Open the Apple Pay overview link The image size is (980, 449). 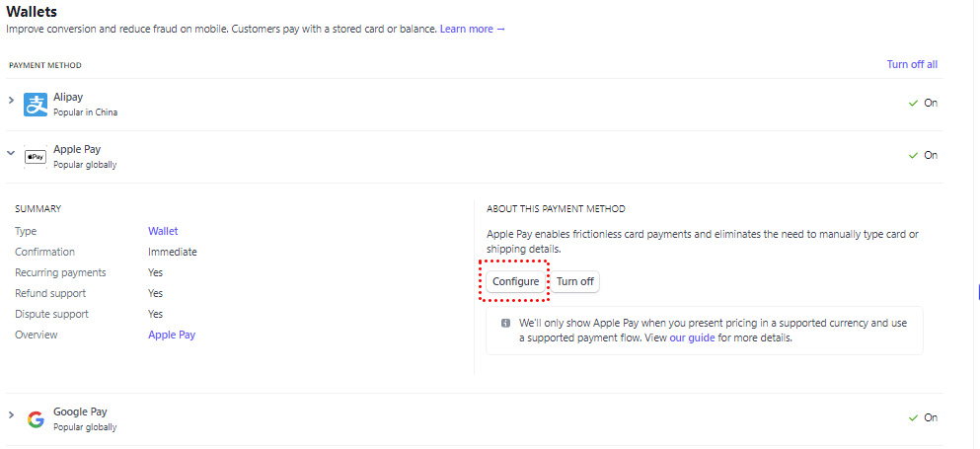coord(172,335)
